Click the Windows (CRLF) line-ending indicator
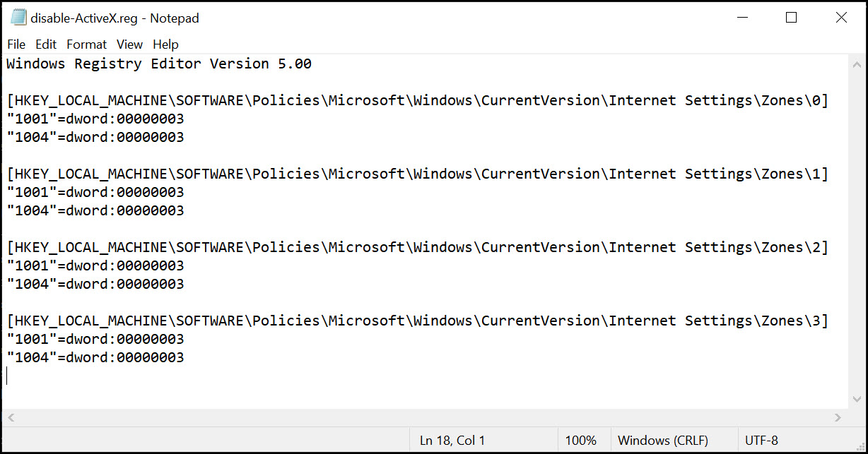This screenshot has width=868, height=454. click(x=662, y=440)
